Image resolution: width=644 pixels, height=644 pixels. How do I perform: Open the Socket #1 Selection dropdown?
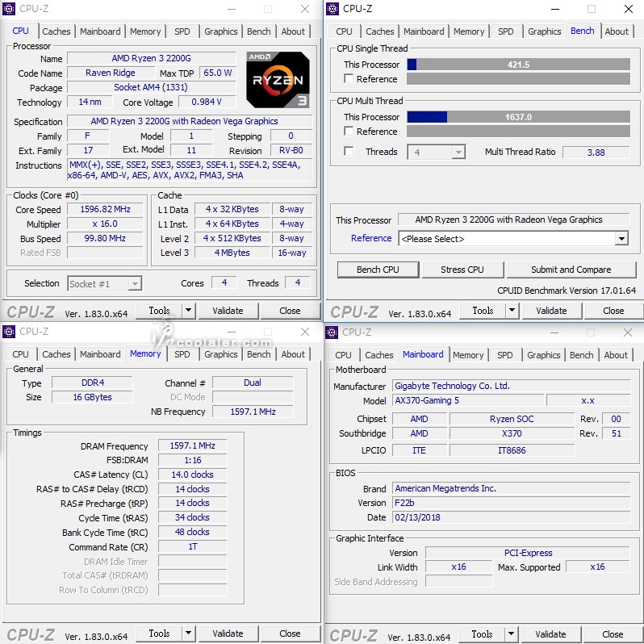(134, 283)
